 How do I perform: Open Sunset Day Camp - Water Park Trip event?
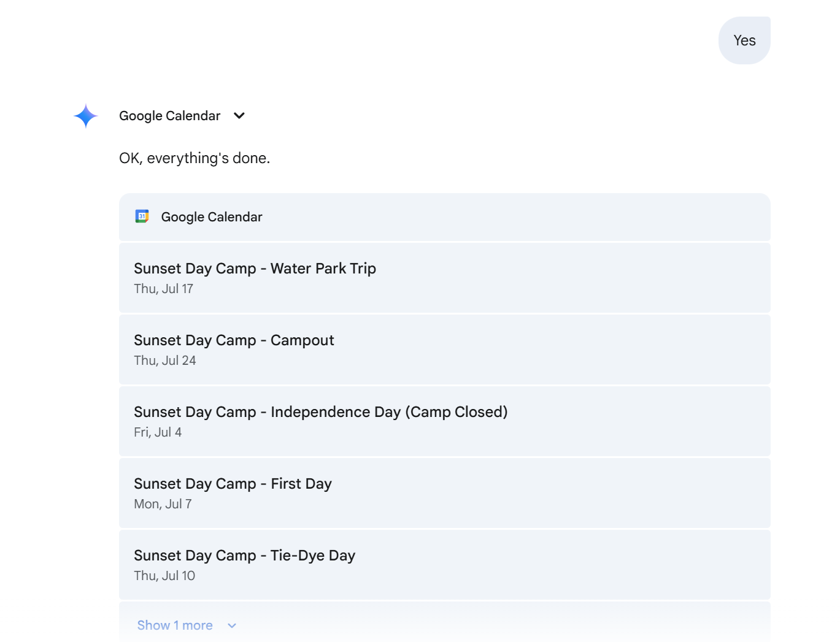(444, 278)
